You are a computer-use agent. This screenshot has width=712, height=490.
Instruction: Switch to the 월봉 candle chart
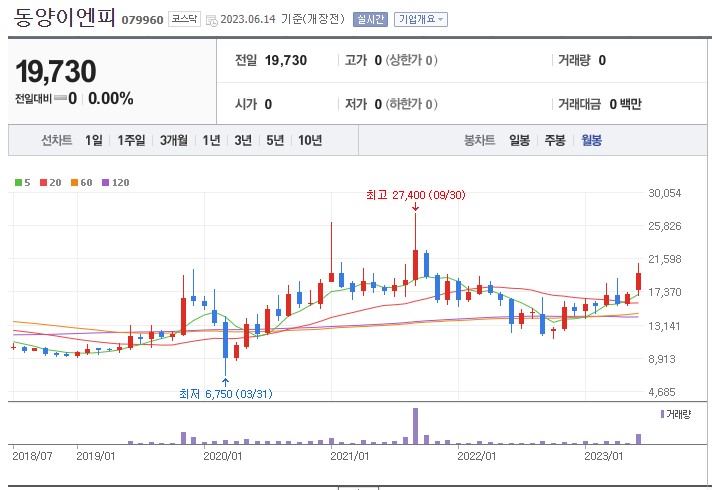click(x=592, y=140)
